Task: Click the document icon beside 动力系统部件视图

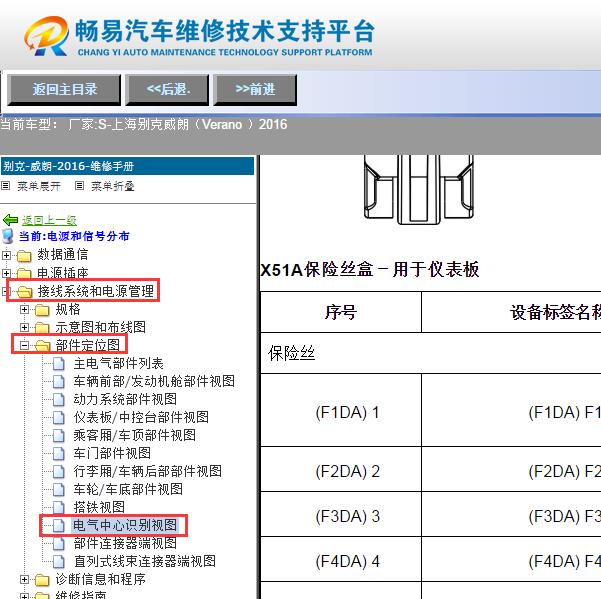Action: tap(59, 400)
